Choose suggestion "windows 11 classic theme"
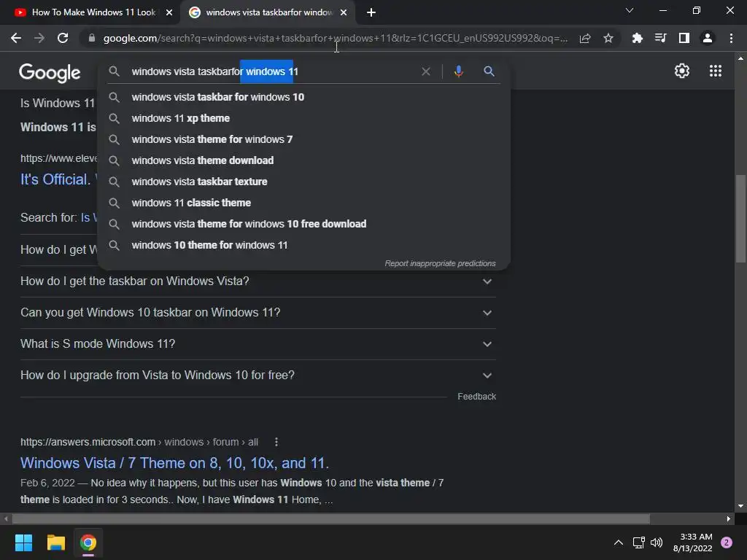 303,203
